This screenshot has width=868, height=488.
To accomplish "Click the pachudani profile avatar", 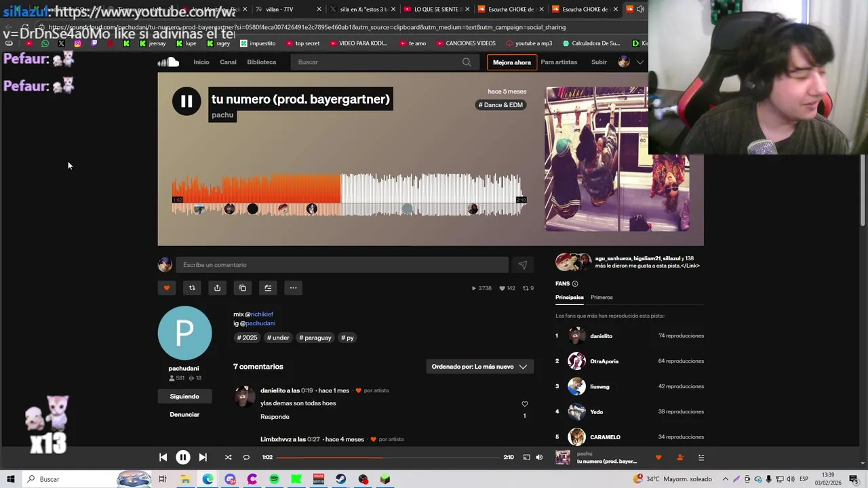I will (x=184, y=333).
